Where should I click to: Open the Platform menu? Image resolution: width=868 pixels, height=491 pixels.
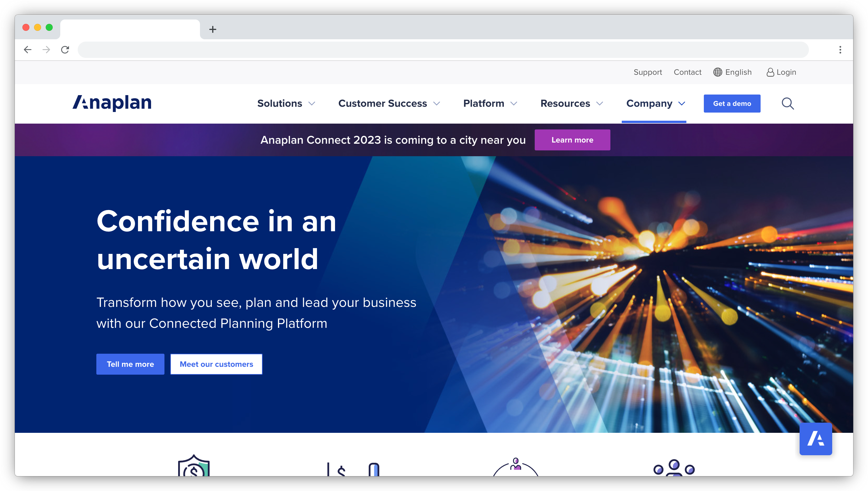483,104
